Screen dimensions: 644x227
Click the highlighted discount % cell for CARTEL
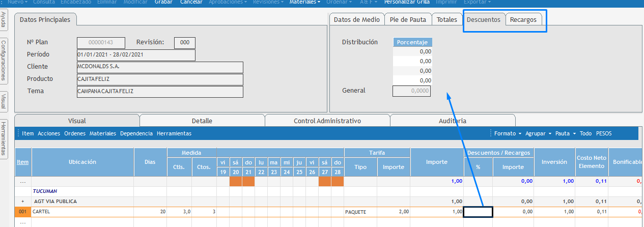[478, 212]
